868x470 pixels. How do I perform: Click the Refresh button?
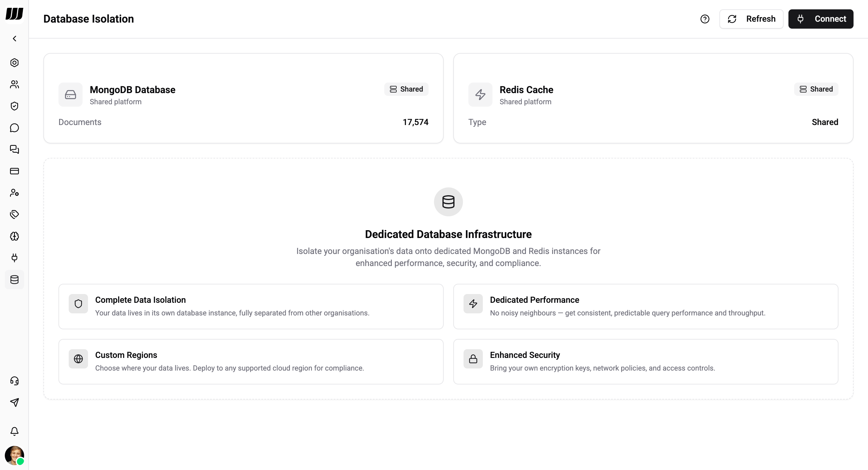pos(751,19)
